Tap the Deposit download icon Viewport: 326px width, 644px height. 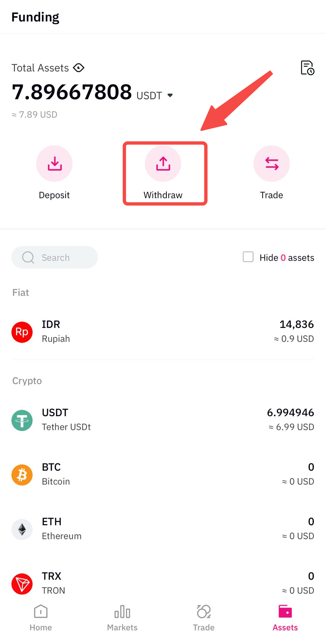tap(54, 163)
